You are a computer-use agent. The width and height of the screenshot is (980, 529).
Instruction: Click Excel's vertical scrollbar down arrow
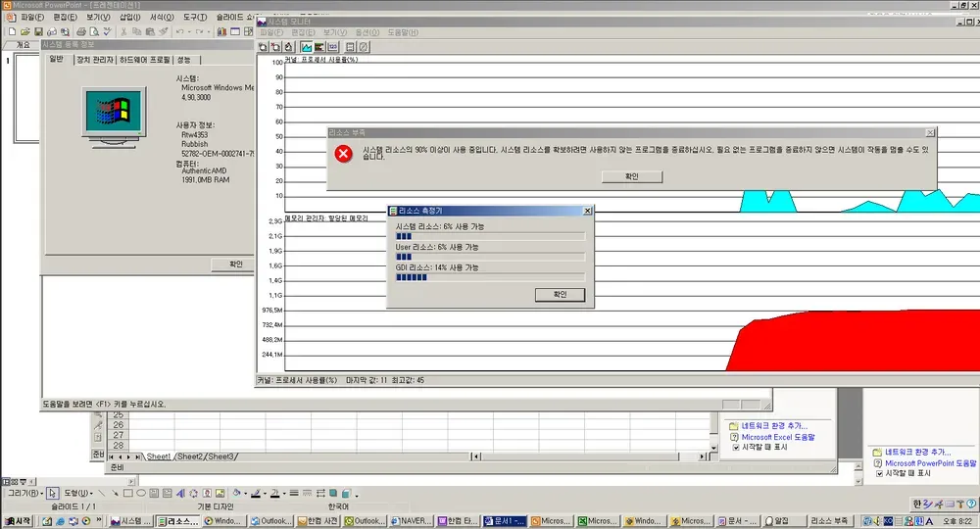(713, 447)
